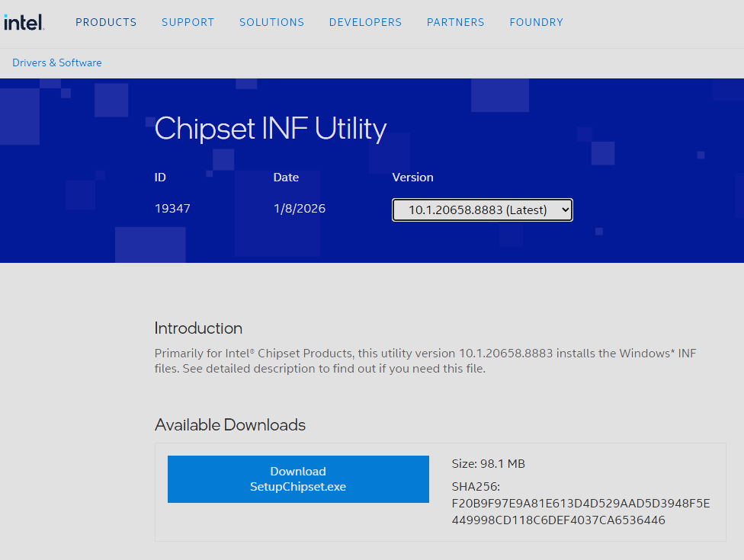The width and height of the screenshot is (744, 560).
Task: Open the Developers menu
Action: click(365, 22)
